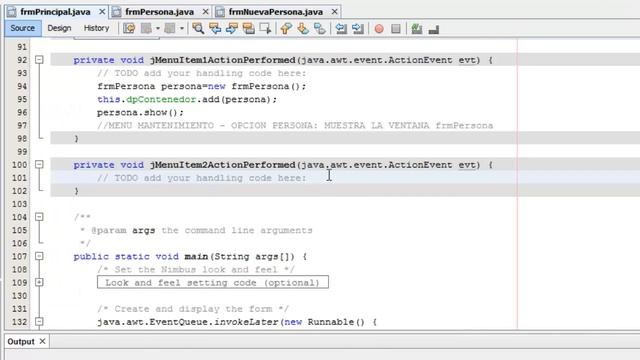The width and height of the screenshot is (640, 360).
Task: Click line number 94 in gutter
Action: tap(22, 86)
